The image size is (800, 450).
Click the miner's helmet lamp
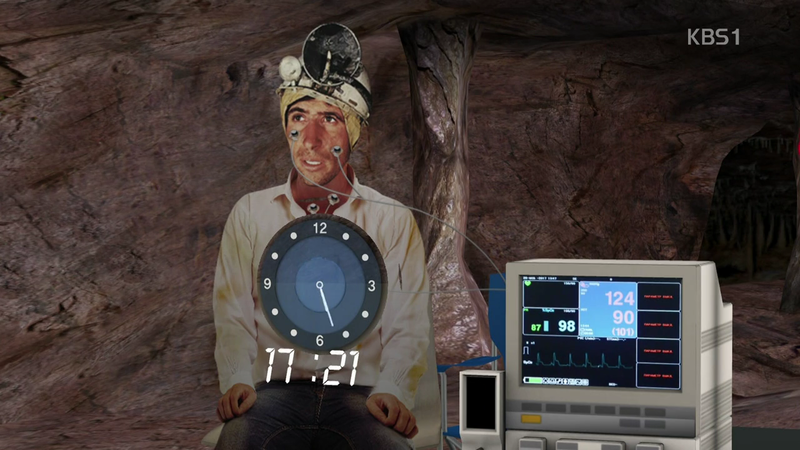pos(331,53)
